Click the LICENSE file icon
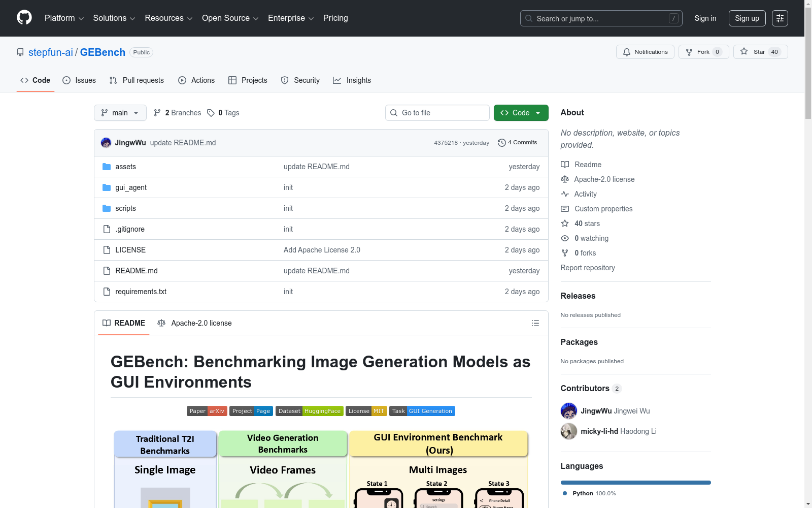The height and width of the screenshot is (508, 812). 107,250
